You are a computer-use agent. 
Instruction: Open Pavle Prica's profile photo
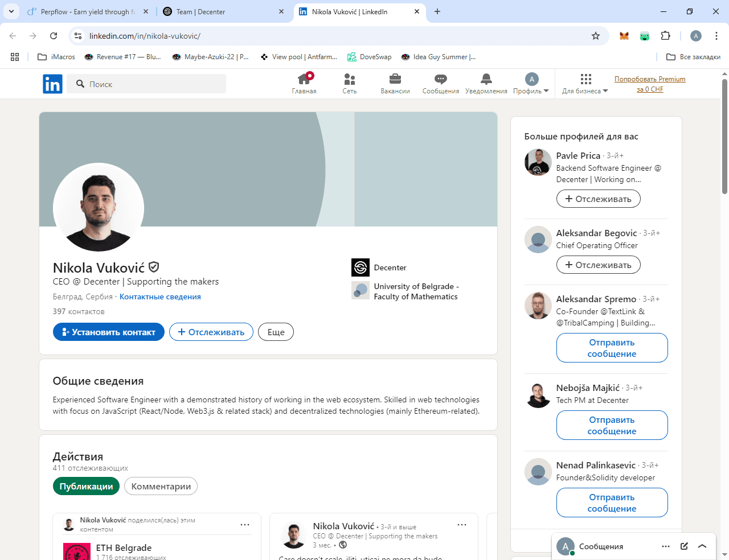click(538, 162)
